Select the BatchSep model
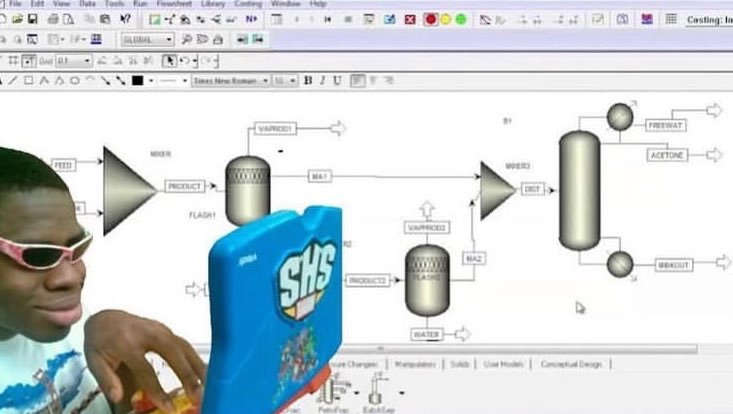733x414 pixels. pos(379,393)
